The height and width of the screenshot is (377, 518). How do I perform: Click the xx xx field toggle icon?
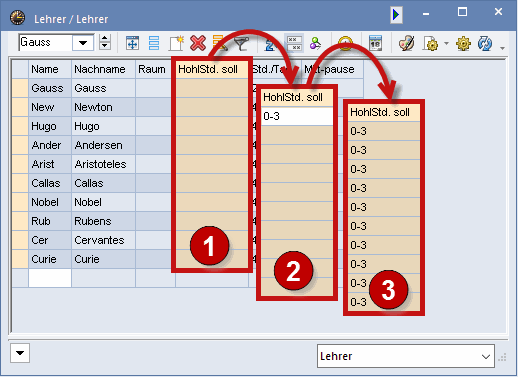click(x=294, y=43)
